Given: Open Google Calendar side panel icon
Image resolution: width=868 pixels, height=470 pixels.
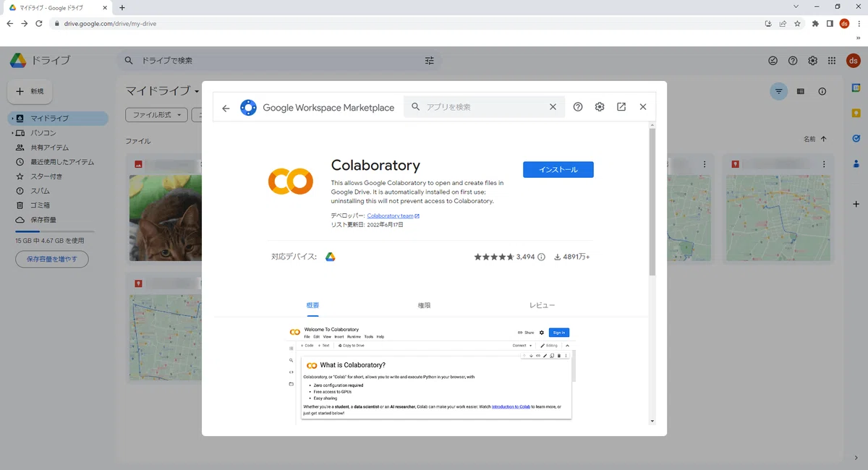Looking at the screenshot, I should [x=856, y=88].
